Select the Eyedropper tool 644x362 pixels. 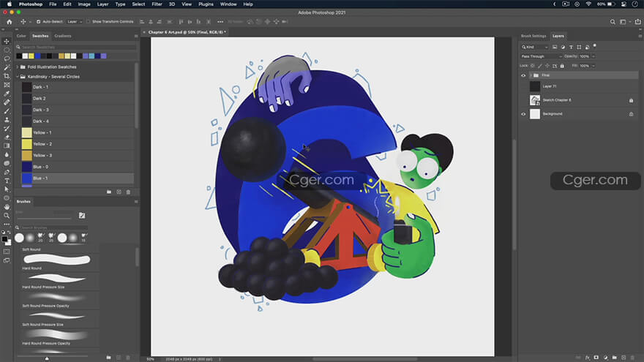point(7,94)
